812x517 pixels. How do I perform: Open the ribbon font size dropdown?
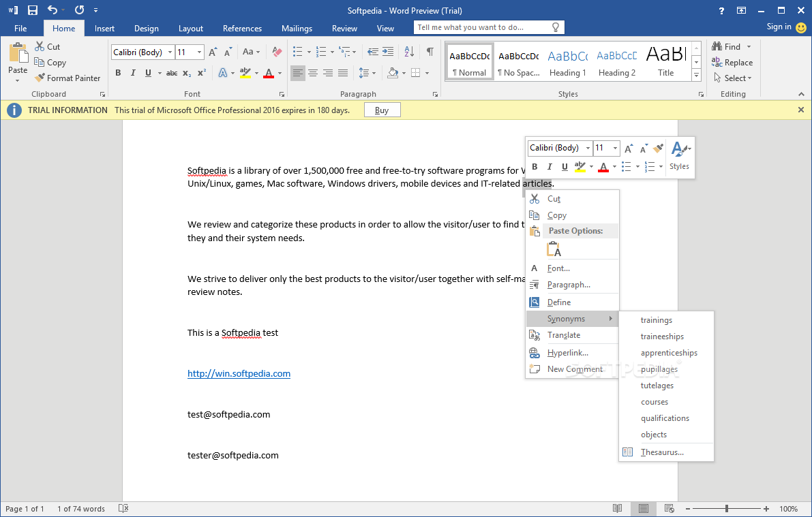[199, 52]
